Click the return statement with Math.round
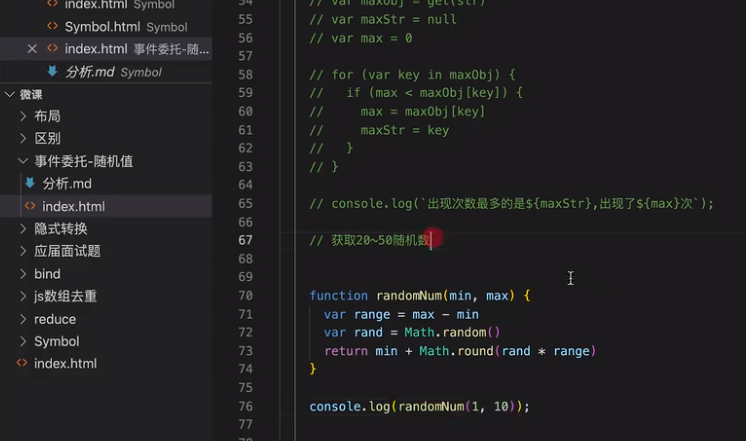Screen dimensions: 746x441 coord(460,351)
